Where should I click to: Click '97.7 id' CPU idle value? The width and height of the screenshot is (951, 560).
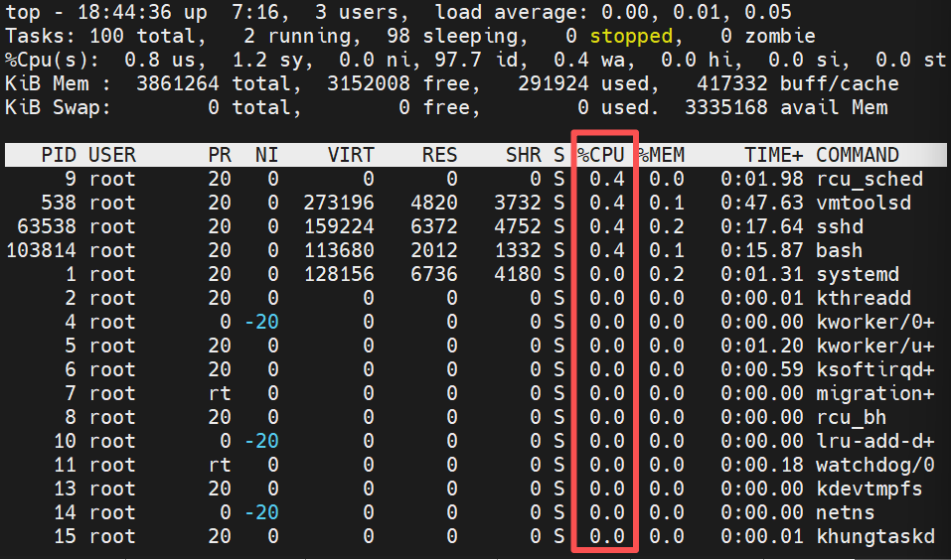[482, 60]
